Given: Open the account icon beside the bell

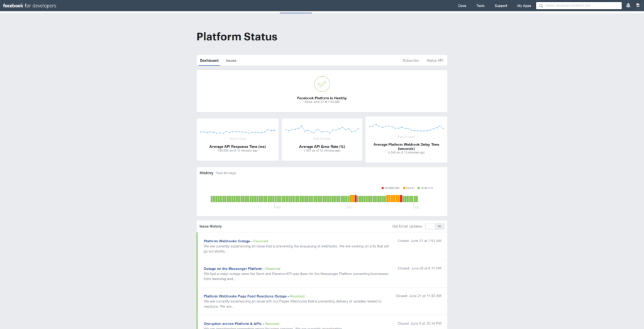Looking at the screenshot, I should 638,5.
